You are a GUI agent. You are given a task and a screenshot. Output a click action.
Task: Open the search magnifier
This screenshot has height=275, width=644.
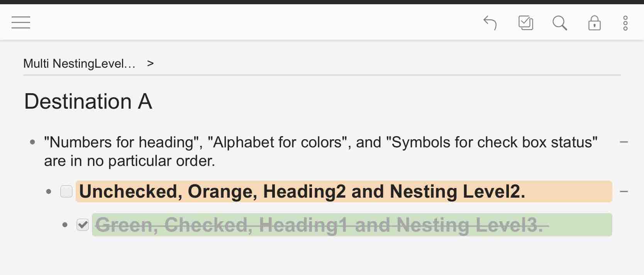pos(560,23)
